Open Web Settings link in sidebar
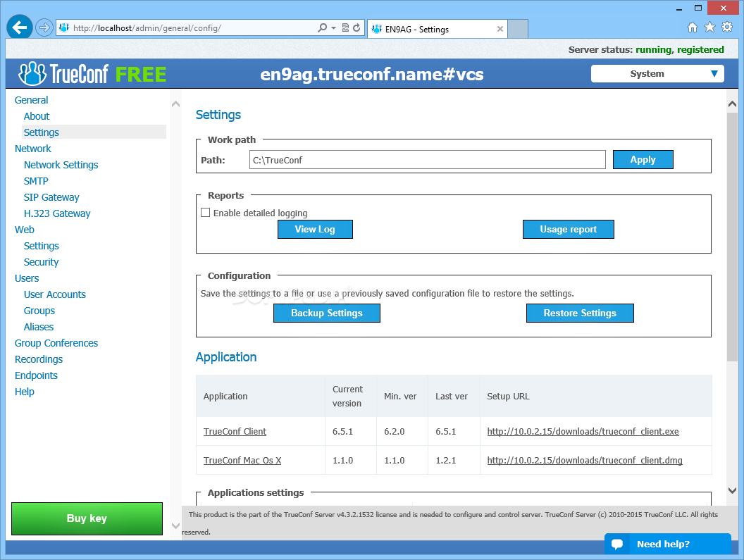The height and width of the screenshot is (560, 744). 42,246
